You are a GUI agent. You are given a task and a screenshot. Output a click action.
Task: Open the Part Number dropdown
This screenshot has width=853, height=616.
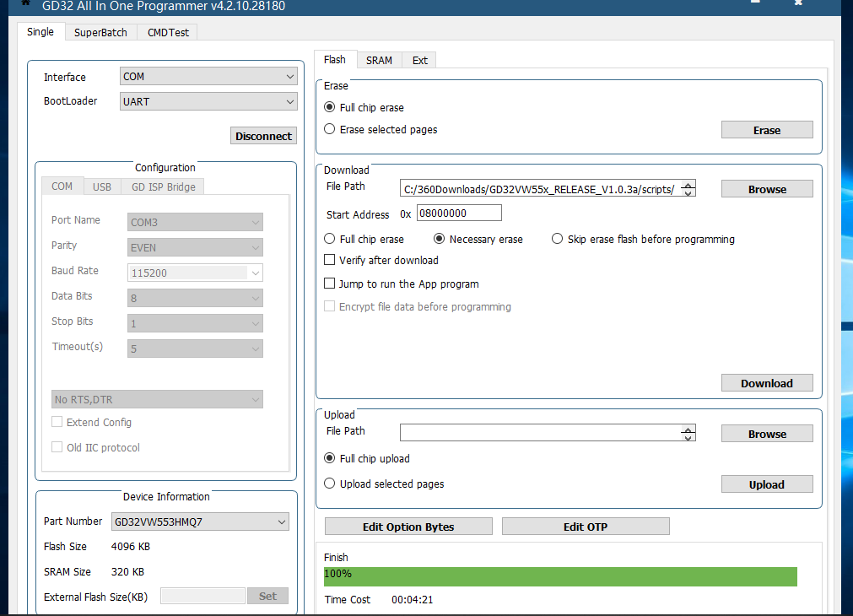pos(200,522)
